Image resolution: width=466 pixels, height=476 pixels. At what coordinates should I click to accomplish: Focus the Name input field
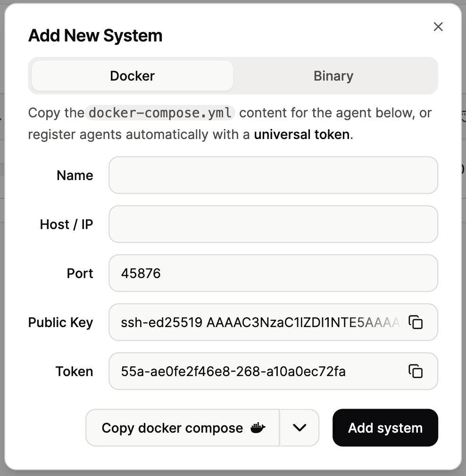273,175
